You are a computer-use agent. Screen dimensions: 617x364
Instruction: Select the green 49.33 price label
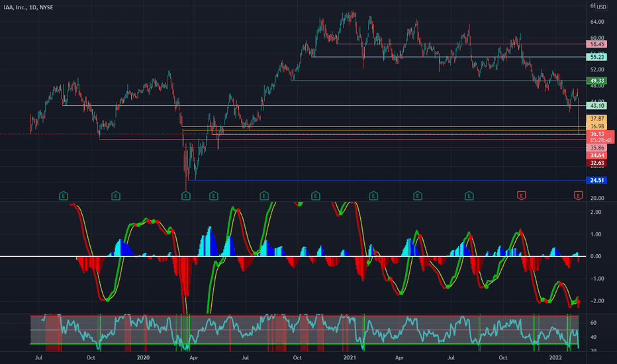tap(596, 81)
